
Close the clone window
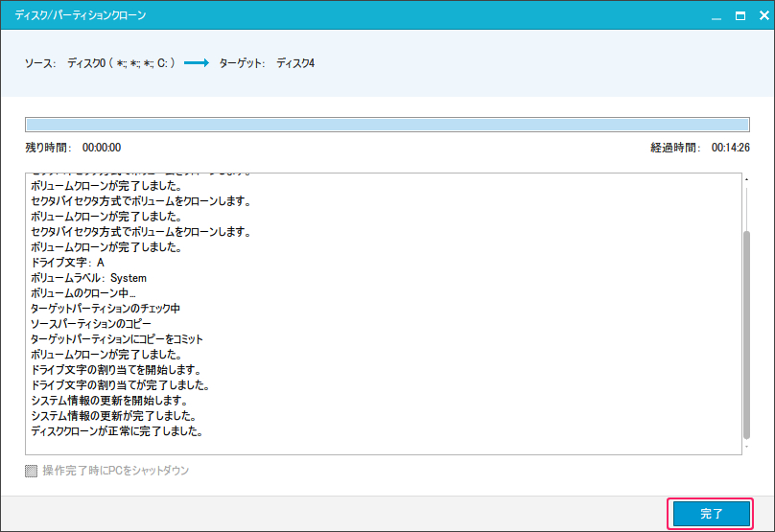[x=763, y=15]
